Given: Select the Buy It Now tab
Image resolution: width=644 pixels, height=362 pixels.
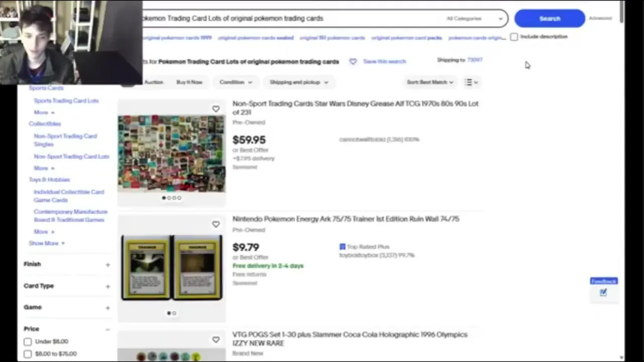Looking at the screenshot, I should tap(189, 82).
